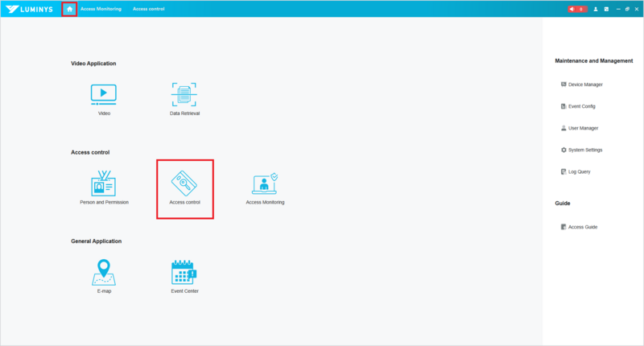Click the LUMINYS logo
This screenshot has width=644, height=346.
pyautogui.click(x=29, y=9)
